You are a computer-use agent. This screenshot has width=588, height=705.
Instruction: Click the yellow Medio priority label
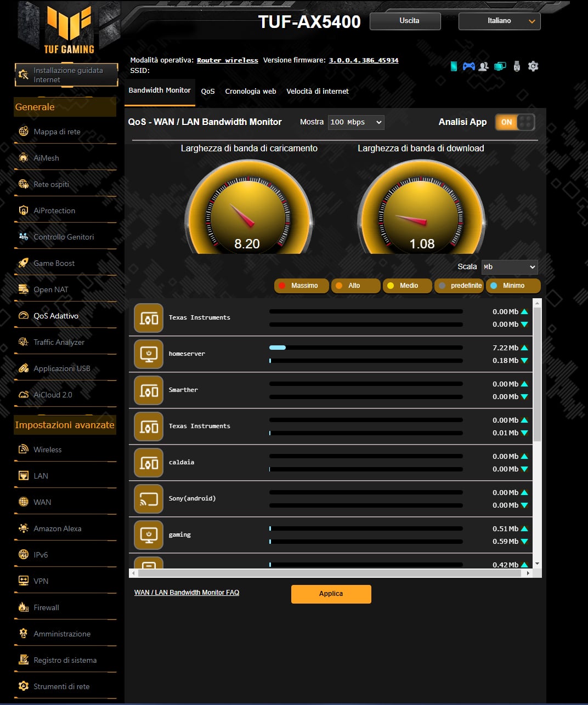pos(407,286)
